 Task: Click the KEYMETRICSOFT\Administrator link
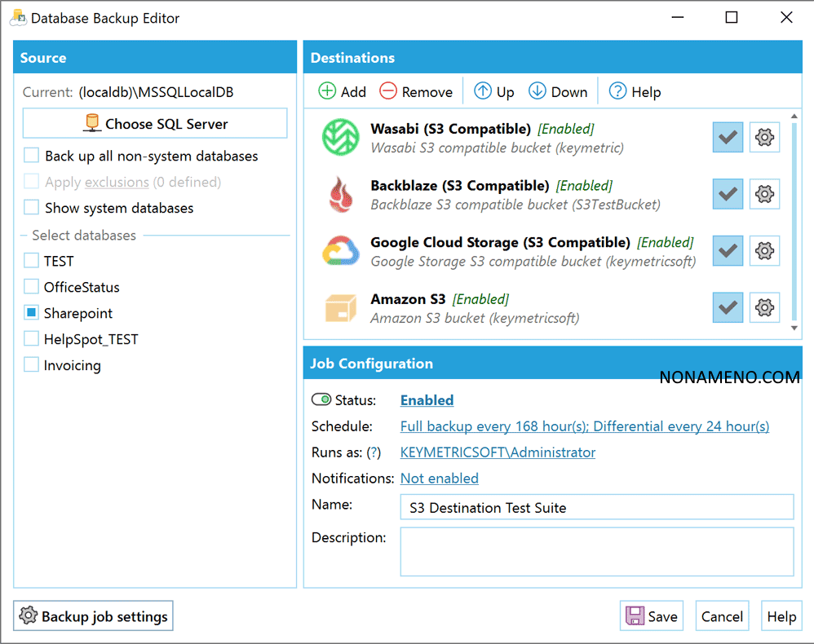point(498,452)
